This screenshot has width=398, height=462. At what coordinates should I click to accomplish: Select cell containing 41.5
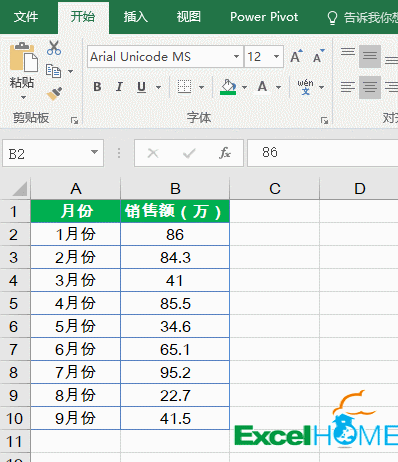pos(175,418)
